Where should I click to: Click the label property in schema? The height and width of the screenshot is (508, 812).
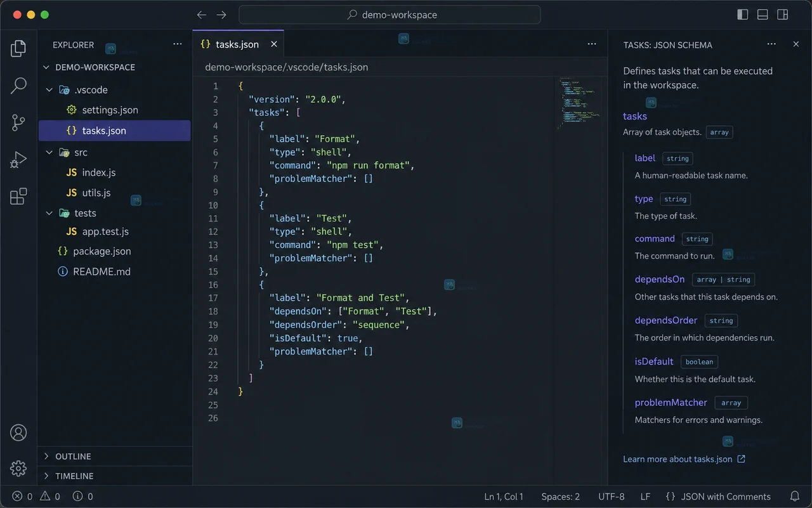pyautogui.click(x=645, y=158)
